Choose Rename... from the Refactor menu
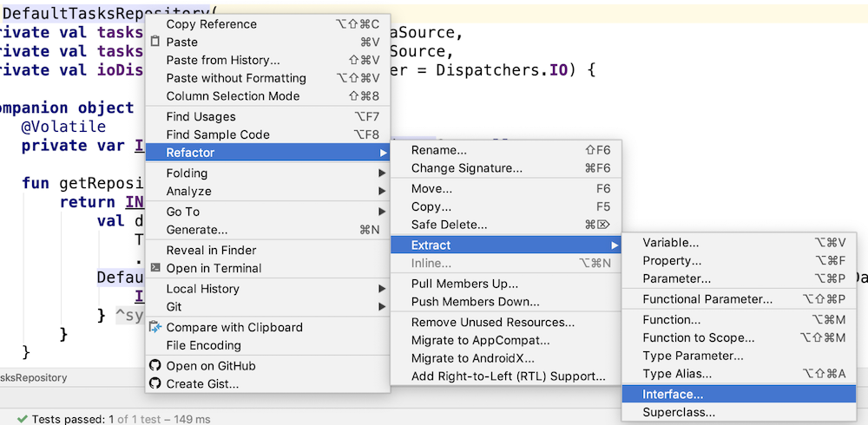Image resolution: width=868 pixels, height=425 pixels. 438,150
